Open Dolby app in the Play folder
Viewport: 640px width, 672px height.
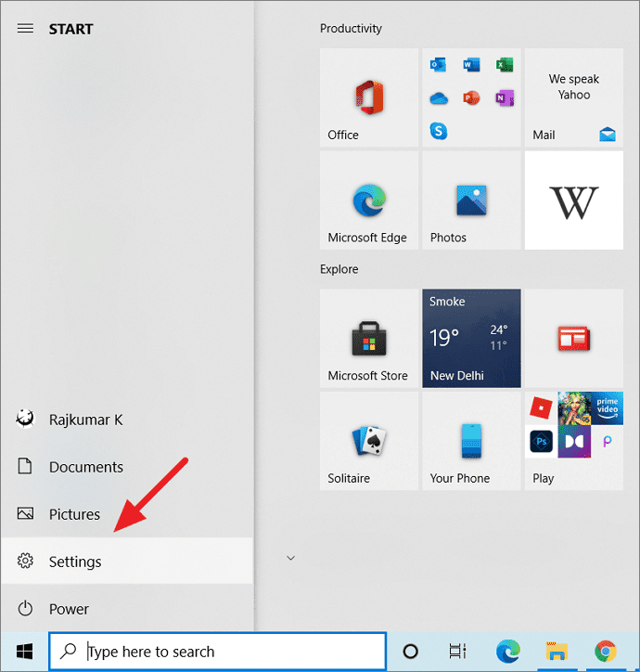click(x=574, y=441)
